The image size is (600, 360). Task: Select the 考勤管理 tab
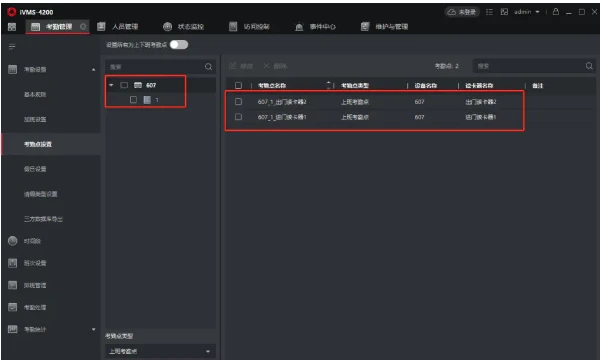tap(57, 26)
